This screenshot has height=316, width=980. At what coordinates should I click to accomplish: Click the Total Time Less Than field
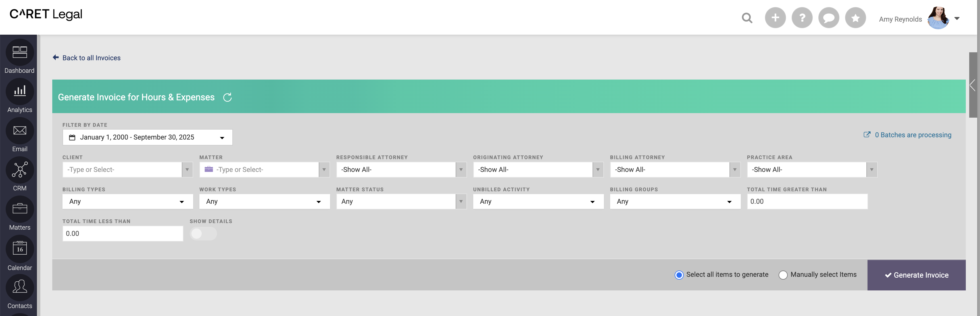122,233
